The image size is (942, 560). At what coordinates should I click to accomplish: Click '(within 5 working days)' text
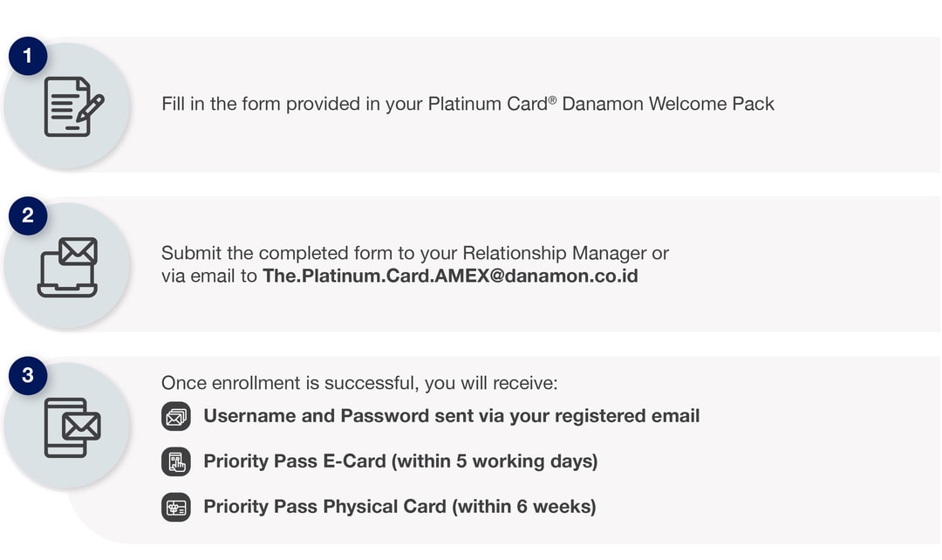click(495, 461)
